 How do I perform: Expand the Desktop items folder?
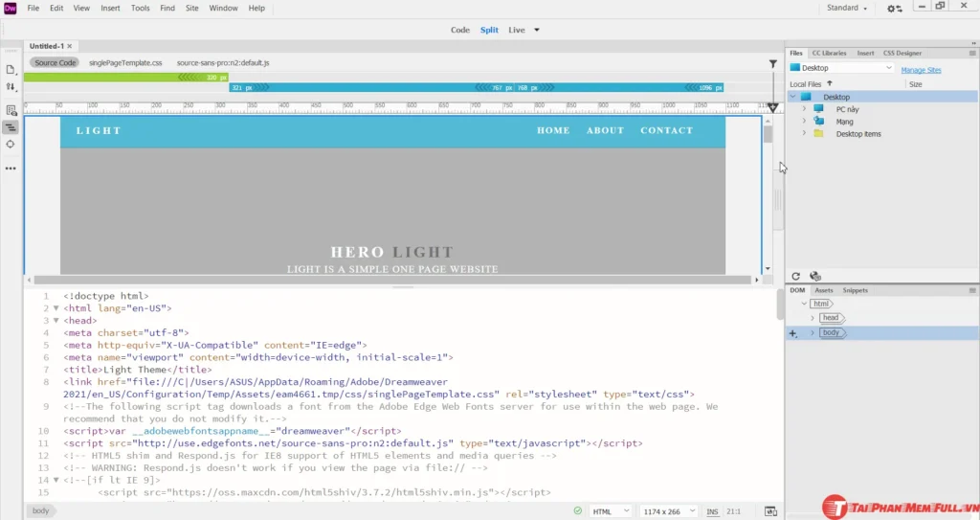[x=804, y=133]
